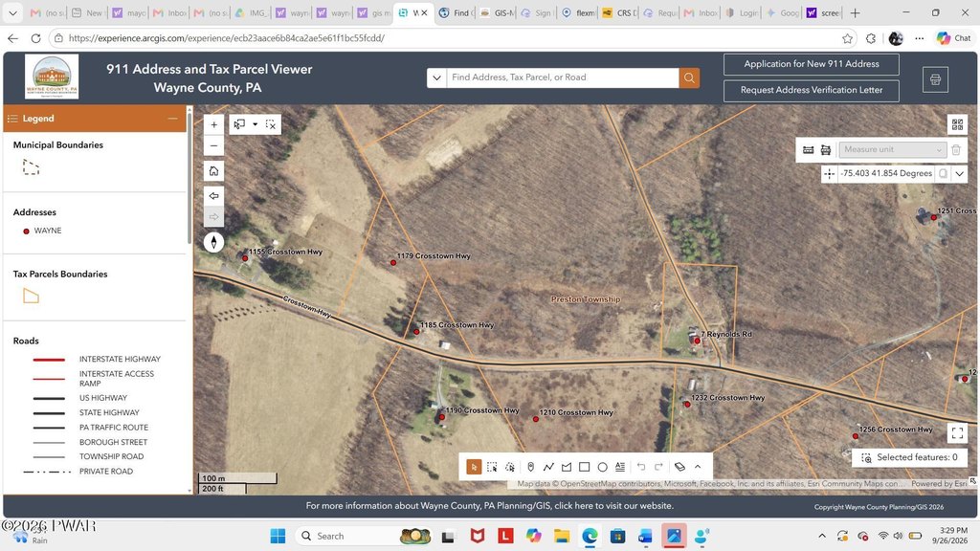This screenshot has width=980, height=551.
Task: Toggle the lasso select mode
Action: pos(510,467)
